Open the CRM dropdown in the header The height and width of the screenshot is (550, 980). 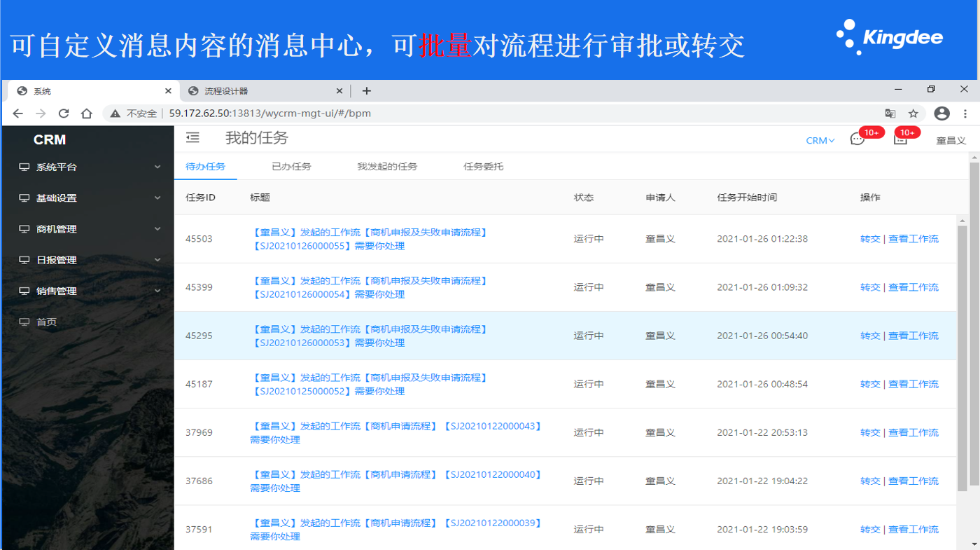[x=820, y=141]
